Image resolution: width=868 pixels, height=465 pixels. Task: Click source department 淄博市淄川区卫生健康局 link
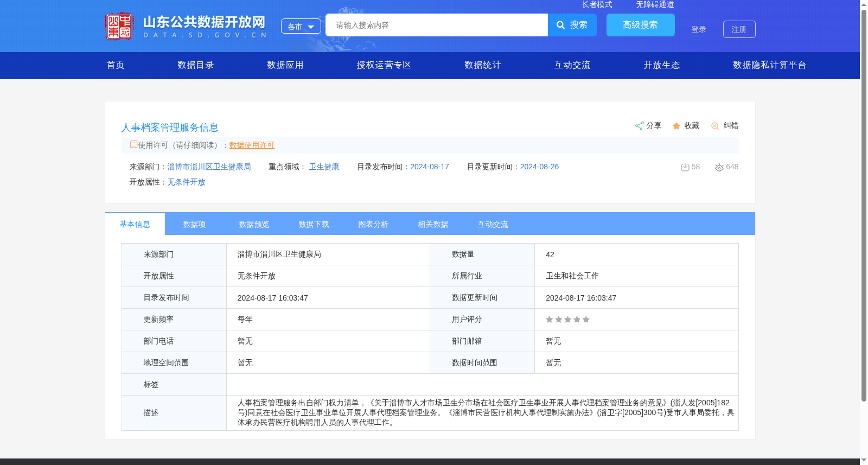pyautogui.click(x=209, y=167)
